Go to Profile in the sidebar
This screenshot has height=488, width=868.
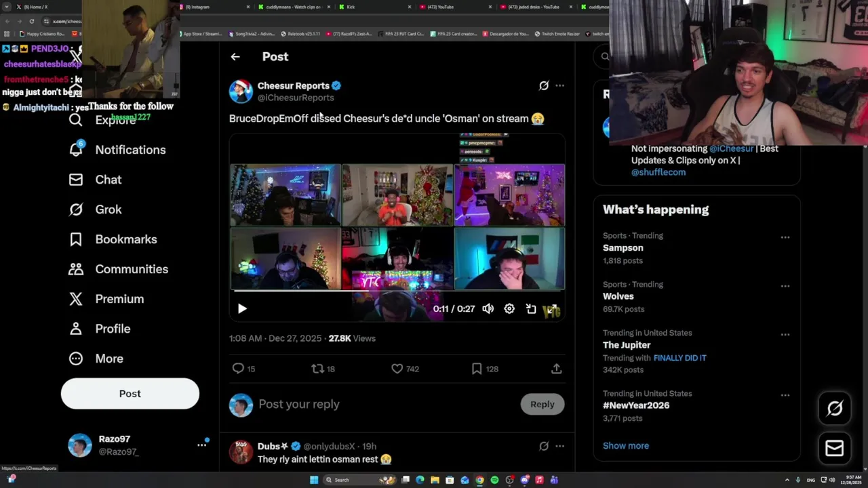[x=99, y=329]
